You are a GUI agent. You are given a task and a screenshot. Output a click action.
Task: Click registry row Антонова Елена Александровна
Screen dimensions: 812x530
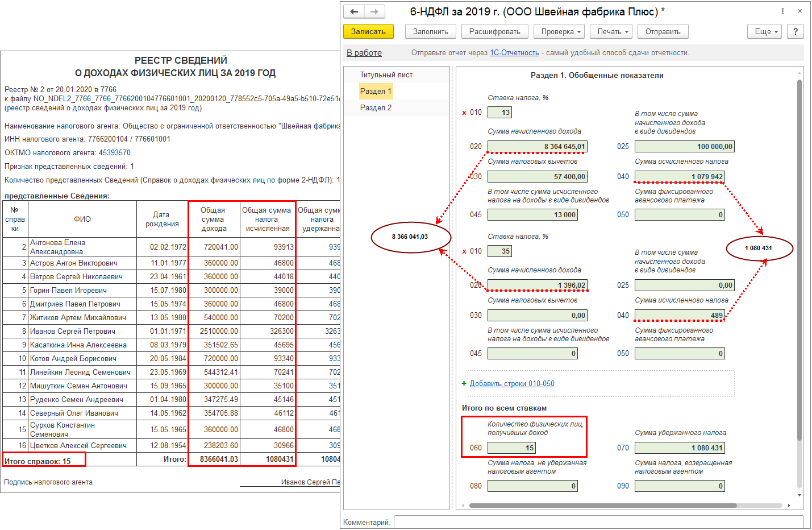(172, 247)
